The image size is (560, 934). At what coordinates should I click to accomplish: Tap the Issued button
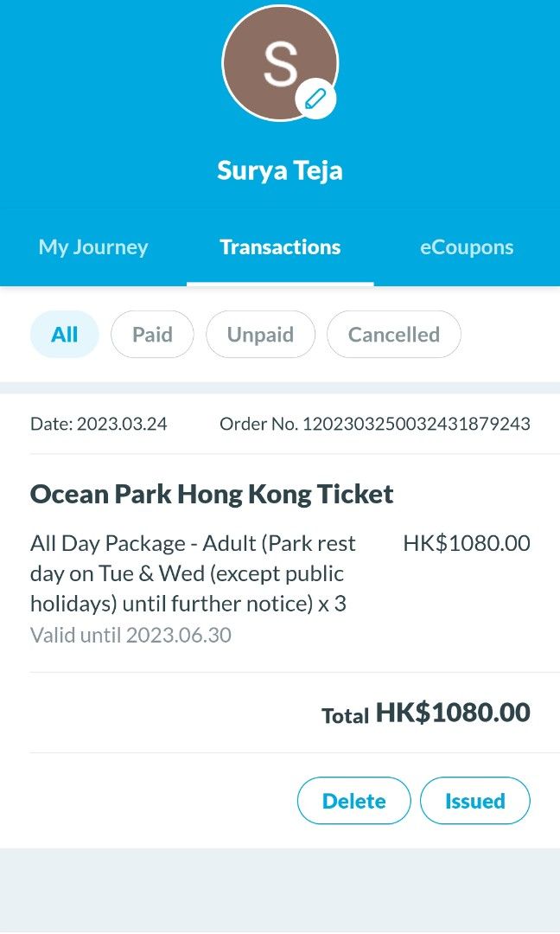(474, 800)
